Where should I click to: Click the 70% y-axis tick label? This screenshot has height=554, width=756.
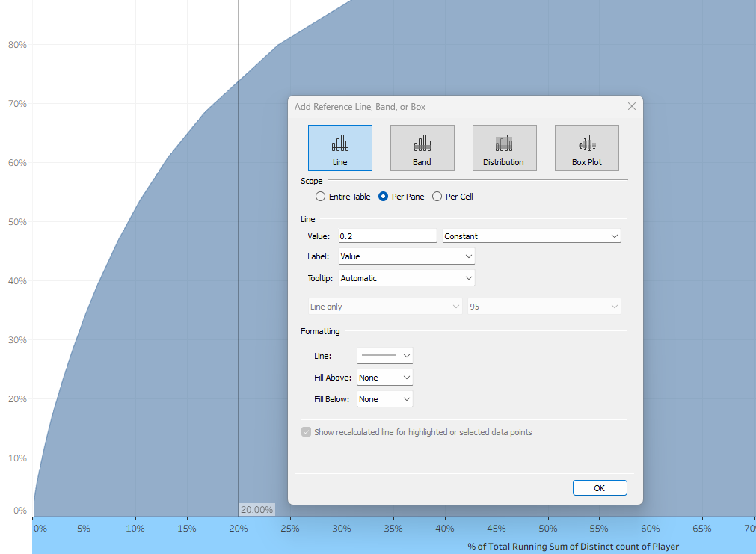(x=17, y=104)
